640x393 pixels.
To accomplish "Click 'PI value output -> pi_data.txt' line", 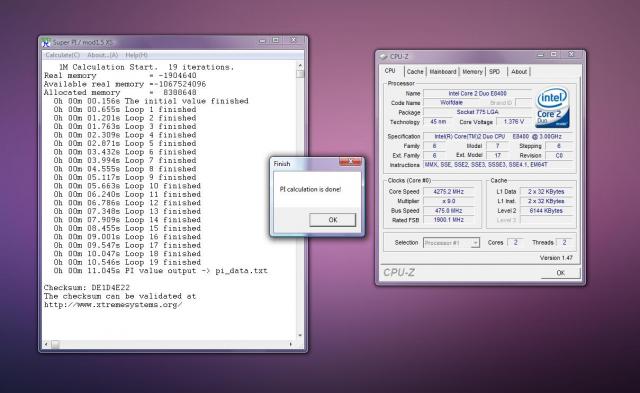I will tap(160, 271).
